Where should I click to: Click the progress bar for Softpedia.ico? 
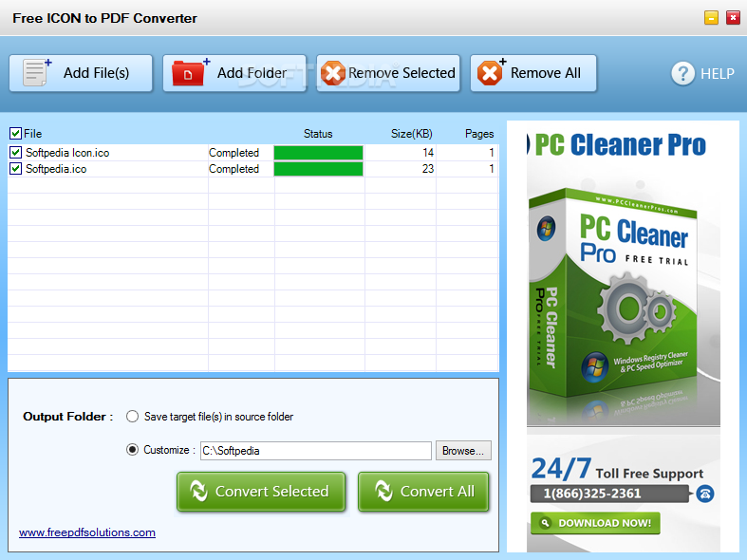click(318, 169)
